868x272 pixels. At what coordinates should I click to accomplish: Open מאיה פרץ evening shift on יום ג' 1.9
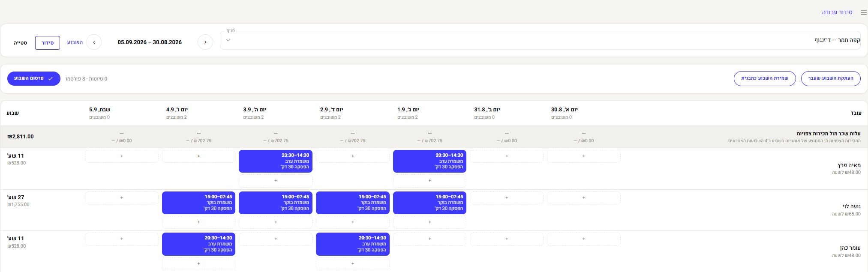click(x=429, y=161)
